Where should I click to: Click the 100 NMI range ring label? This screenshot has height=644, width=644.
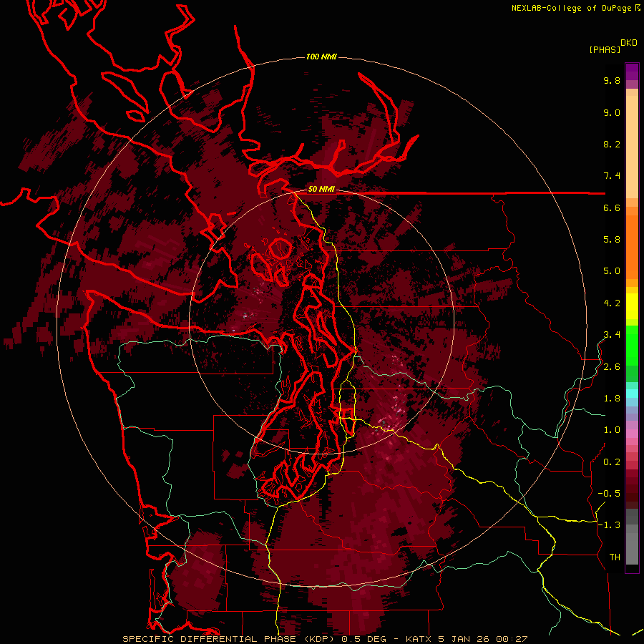(321, 57)
